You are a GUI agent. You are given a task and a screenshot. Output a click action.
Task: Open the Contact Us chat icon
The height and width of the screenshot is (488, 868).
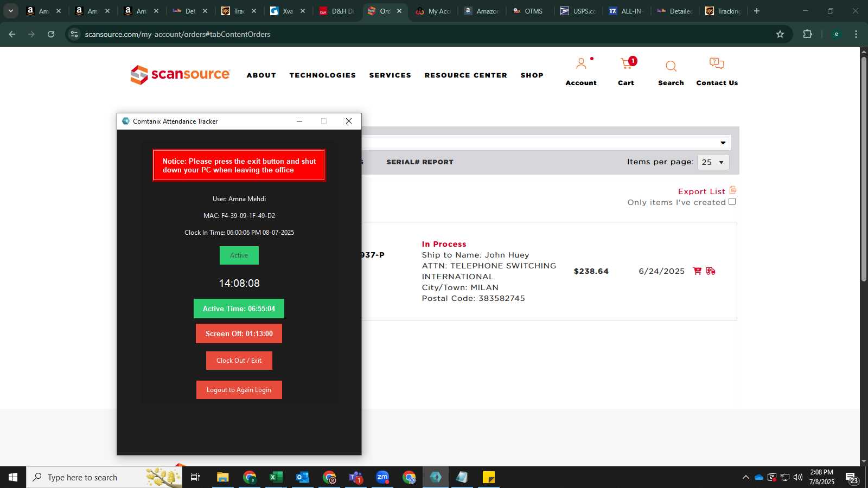coord(717,64)
